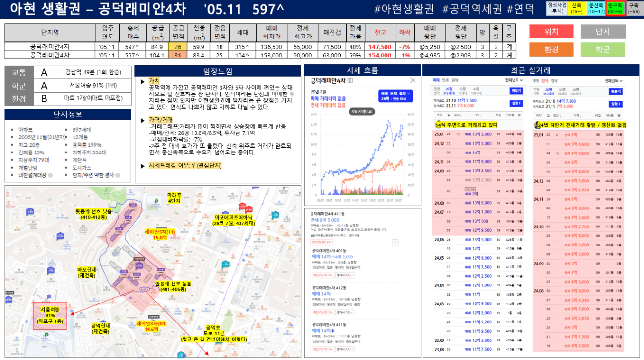Expand 중개사 3곳 under the 411동 매매 14억 listing
The width and height of the screenshot is (644, 360).
click(x=346, y=349)
